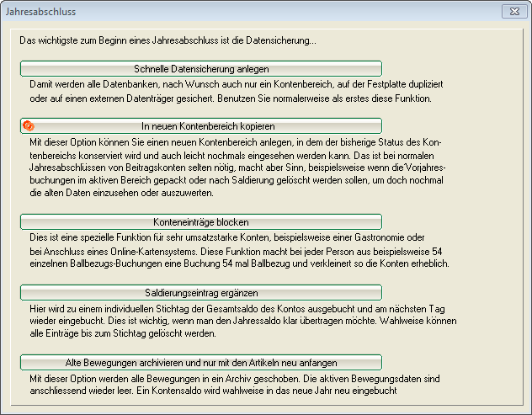Click text 'Jahresabschlüssen von Beitragskonten'
Image resolution: width=532 pixels, height=415 pixels.
click(x=109, y=168)
